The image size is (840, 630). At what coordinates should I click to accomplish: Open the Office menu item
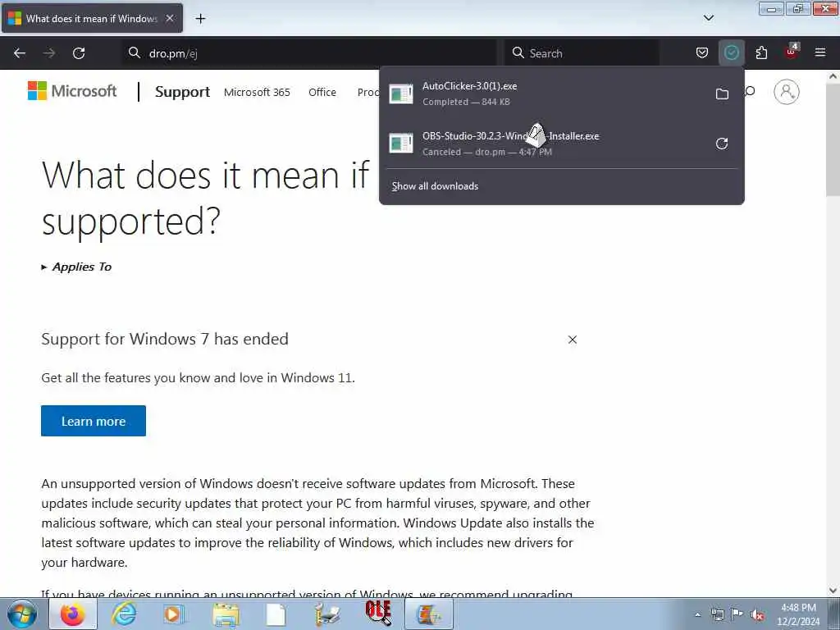322,92
